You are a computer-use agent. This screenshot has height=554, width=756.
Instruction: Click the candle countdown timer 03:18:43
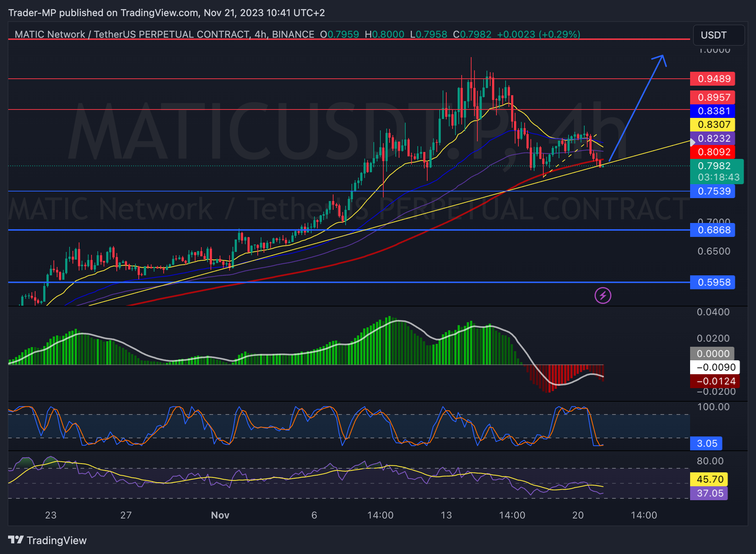[718, 177]
